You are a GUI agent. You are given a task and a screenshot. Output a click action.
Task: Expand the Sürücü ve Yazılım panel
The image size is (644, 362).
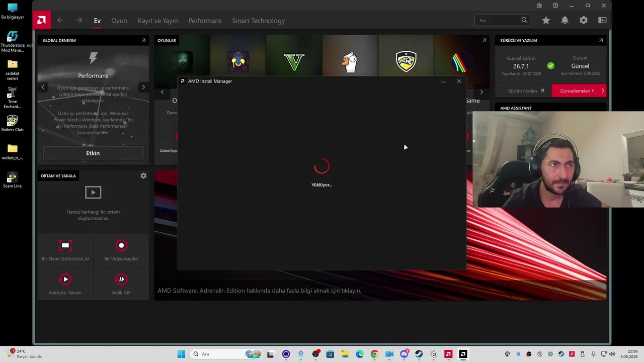pyautogui.click(x=601, y=40)
